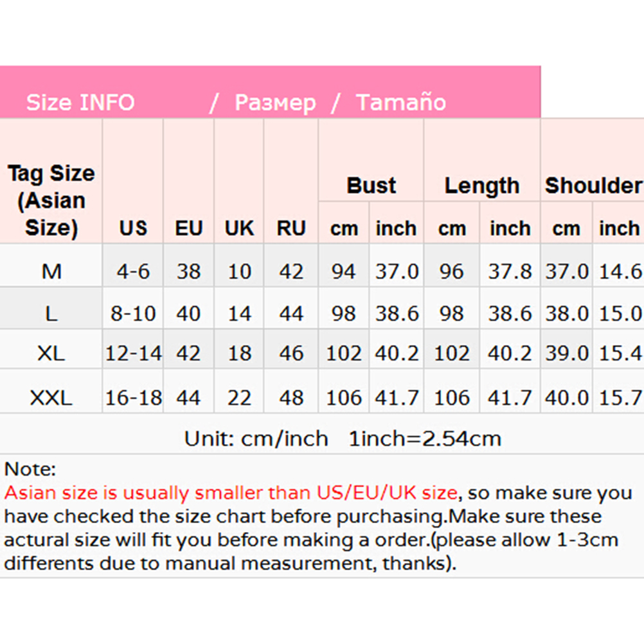The height and width of the screenshot is (644, 644).
Task: Click the UK column header
Action: click(x=239, y=228)
